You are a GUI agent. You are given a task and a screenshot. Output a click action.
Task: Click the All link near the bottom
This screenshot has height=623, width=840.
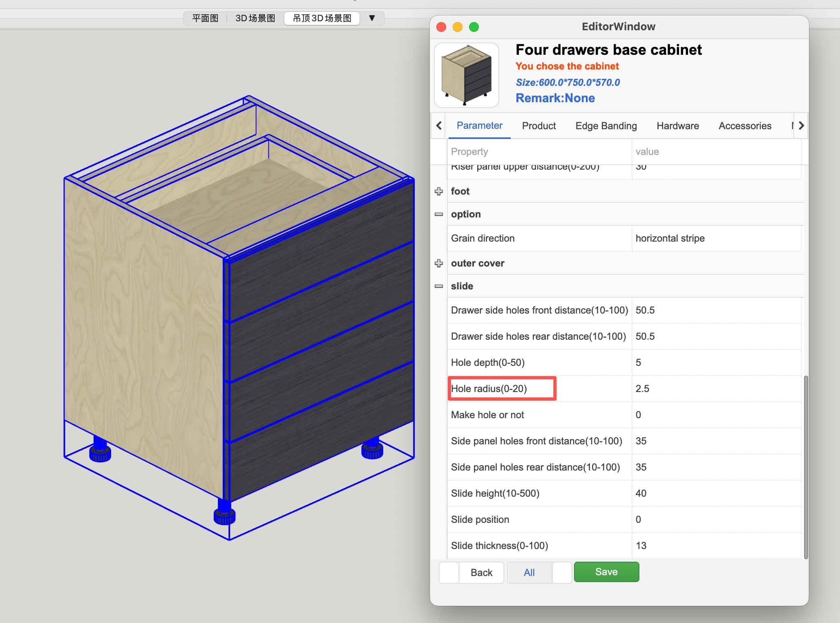coord(529,572)
